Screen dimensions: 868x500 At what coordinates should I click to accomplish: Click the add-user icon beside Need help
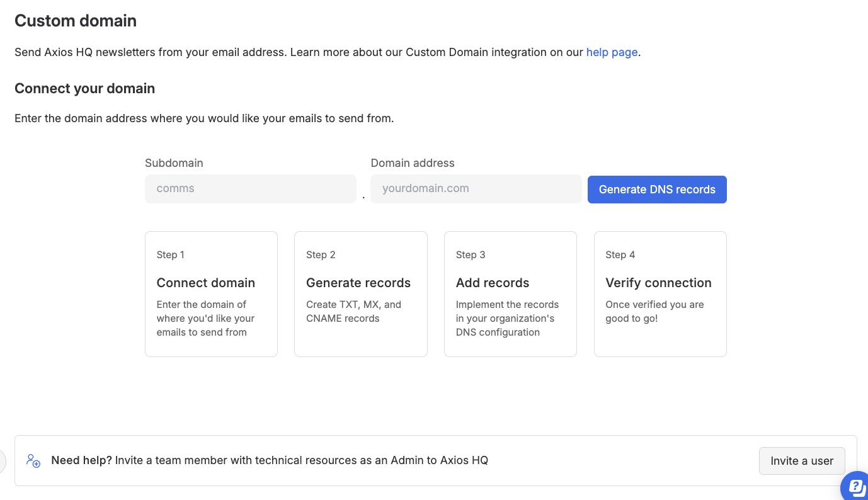tap(33, 460)
